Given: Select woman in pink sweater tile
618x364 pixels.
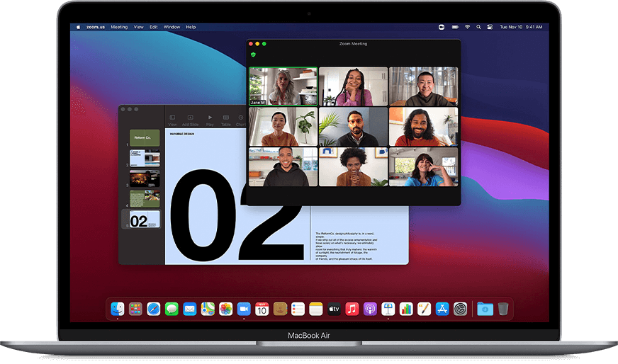Looking at the screenshot, I should pyautogui.click(x=354, y=86).
